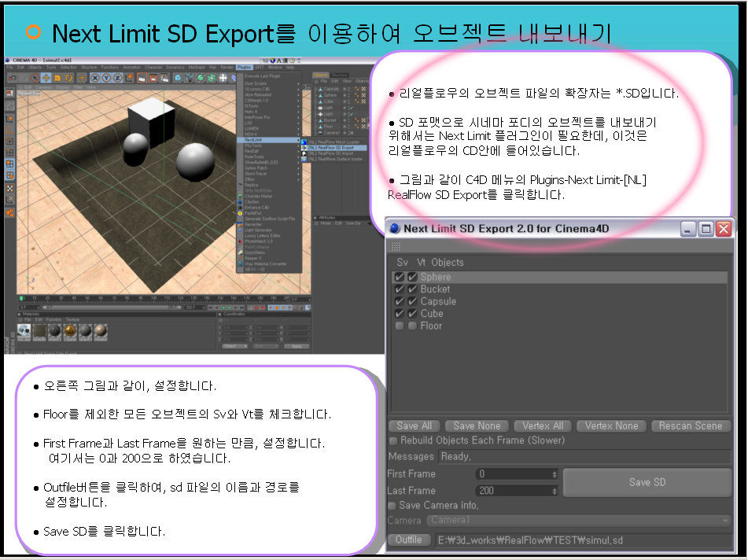748x560 pixels.
Task: Enable Sv checkbox for Floor
Action: [400, 326]
